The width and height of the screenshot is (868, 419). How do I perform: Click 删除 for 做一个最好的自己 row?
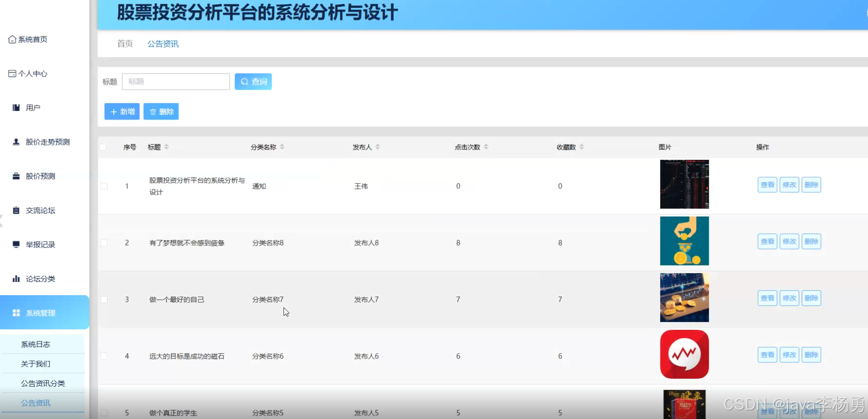click(811, 298)
